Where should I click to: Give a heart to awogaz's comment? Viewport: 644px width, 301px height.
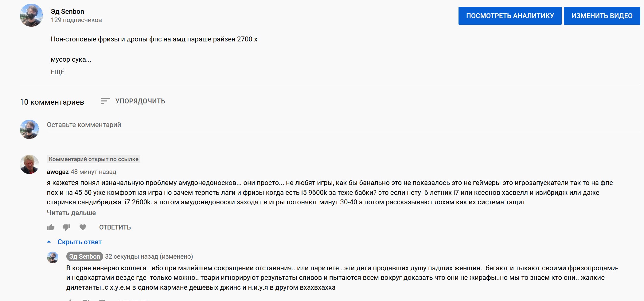(x=83, y=227)
